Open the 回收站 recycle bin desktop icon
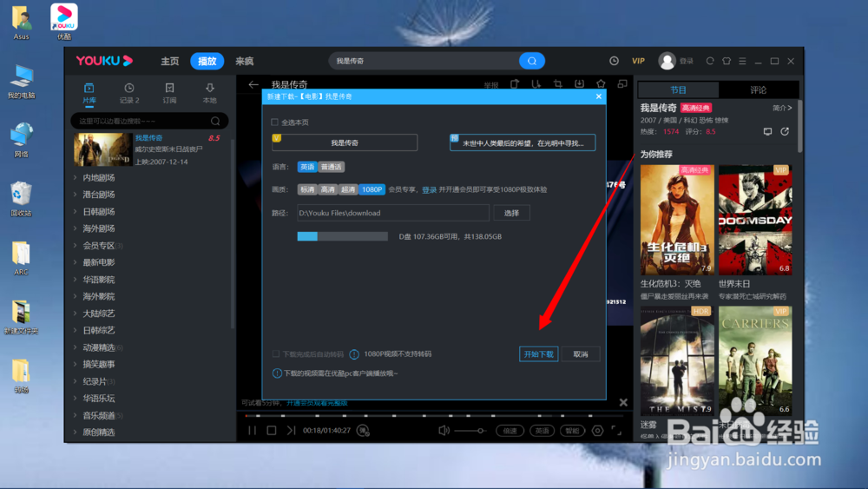 (21, 199)
